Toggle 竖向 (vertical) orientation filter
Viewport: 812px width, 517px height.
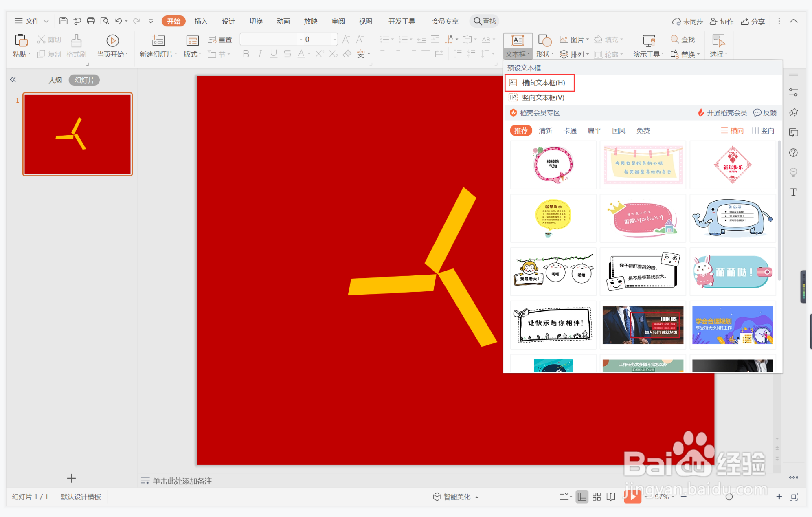coord(763,130)
